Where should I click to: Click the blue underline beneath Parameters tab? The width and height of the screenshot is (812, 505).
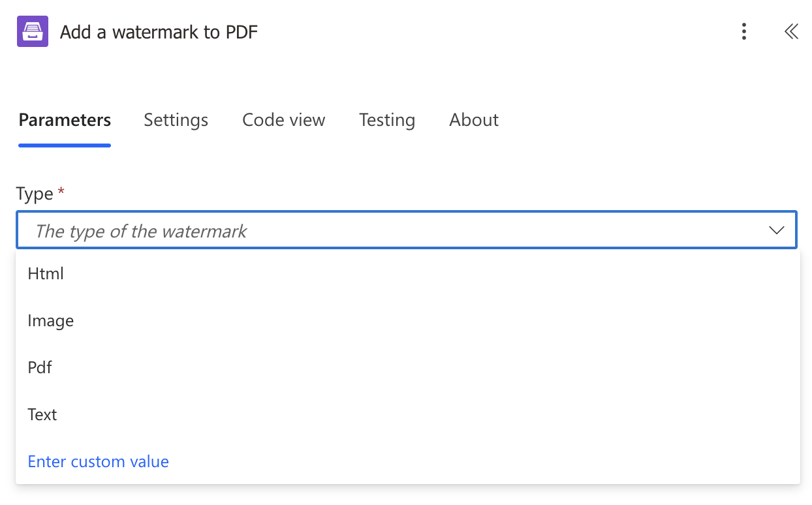[65, 145]
